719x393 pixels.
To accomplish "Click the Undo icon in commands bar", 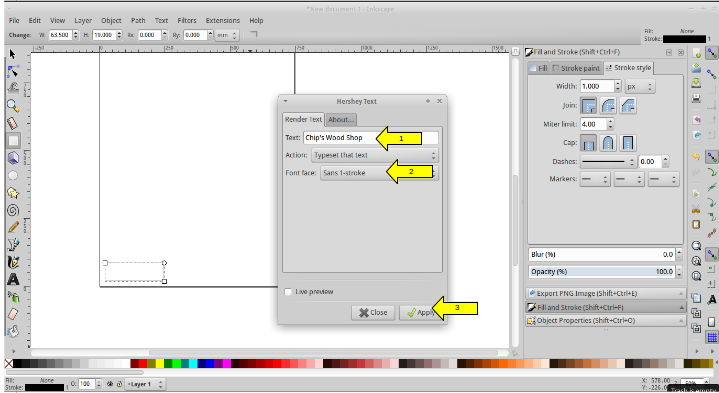I will click(x=696, y=156).
